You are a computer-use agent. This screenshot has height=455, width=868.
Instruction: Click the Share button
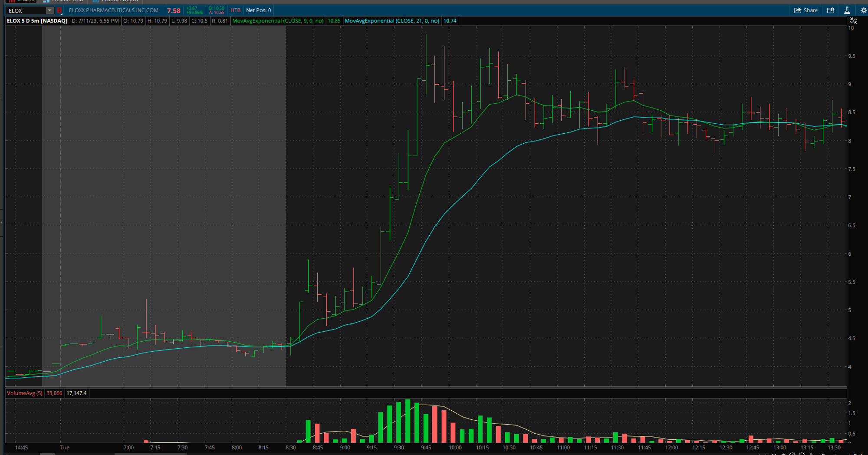tap(806, 10)
